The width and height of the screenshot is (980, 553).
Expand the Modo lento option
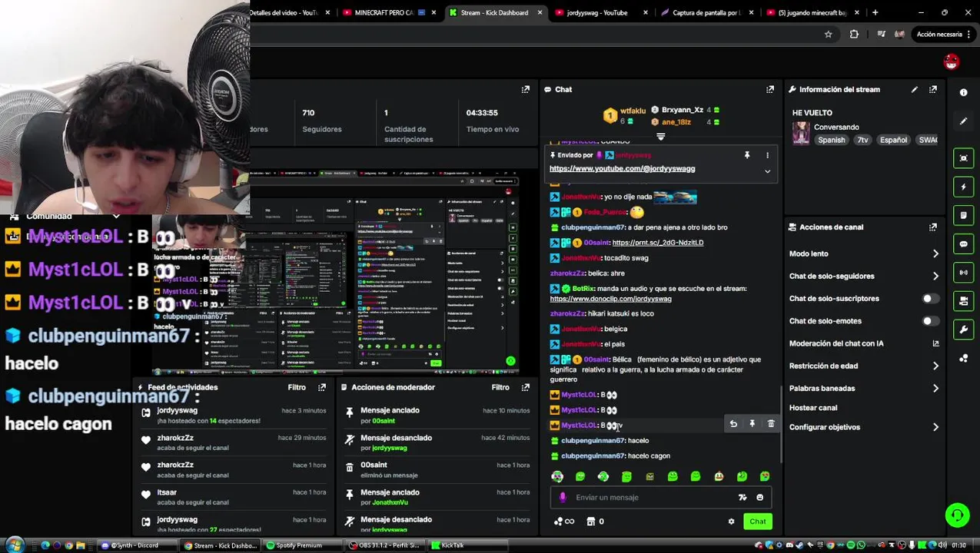tap(935, 253)
